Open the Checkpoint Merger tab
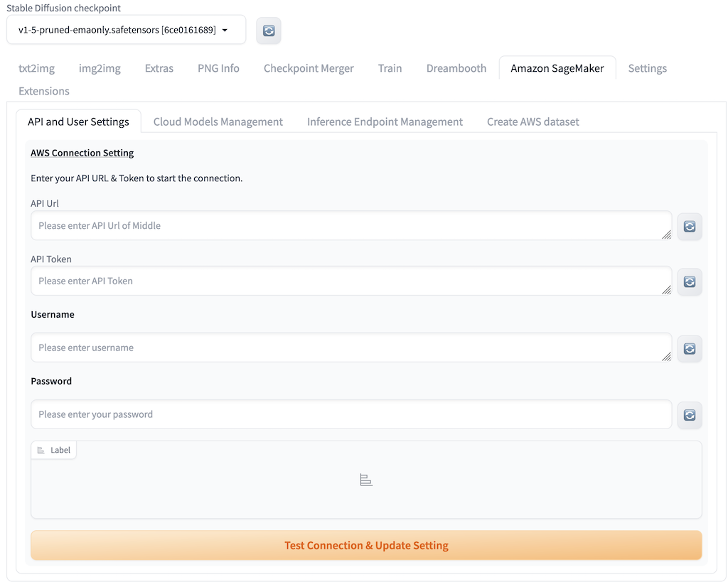Screen dimensions: 728x587 (x=309, y=68)
